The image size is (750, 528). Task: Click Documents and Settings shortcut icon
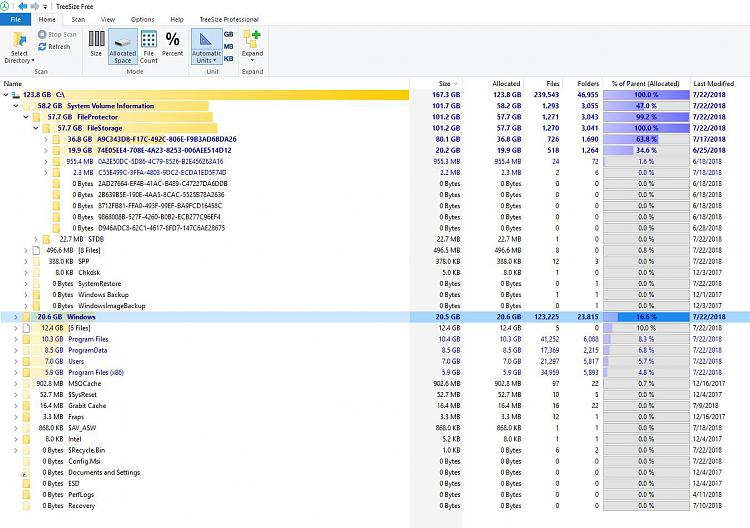[x=26, y=473]
